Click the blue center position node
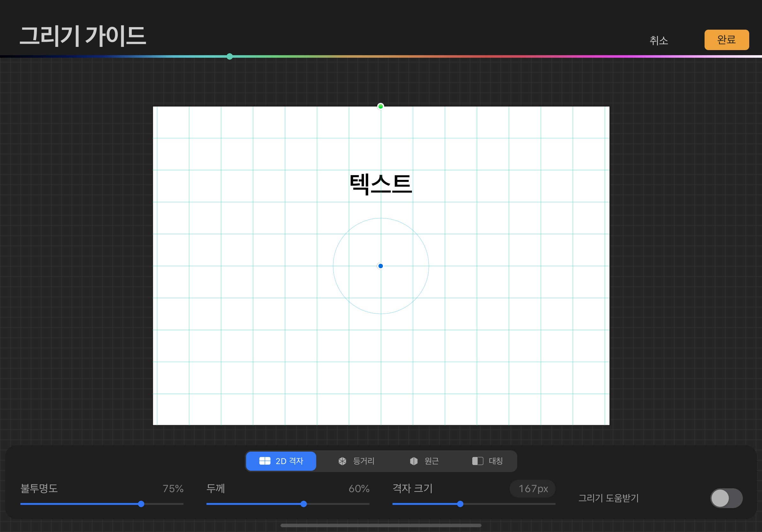The width and height of the screenshot is (762, 532). 381,266
